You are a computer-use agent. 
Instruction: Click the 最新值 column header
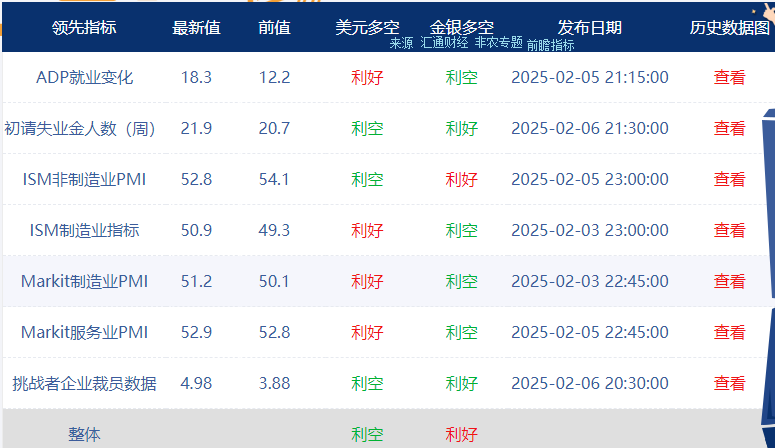pyautogui.click(x=196, y=28)
